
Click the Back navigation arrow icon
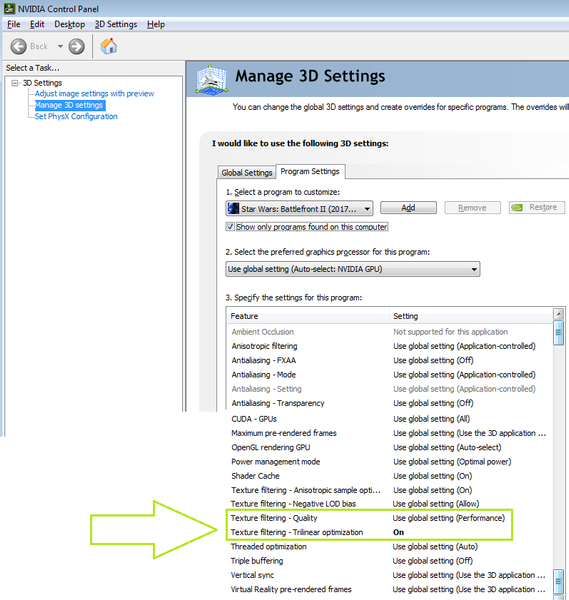(x=18, y=47)
